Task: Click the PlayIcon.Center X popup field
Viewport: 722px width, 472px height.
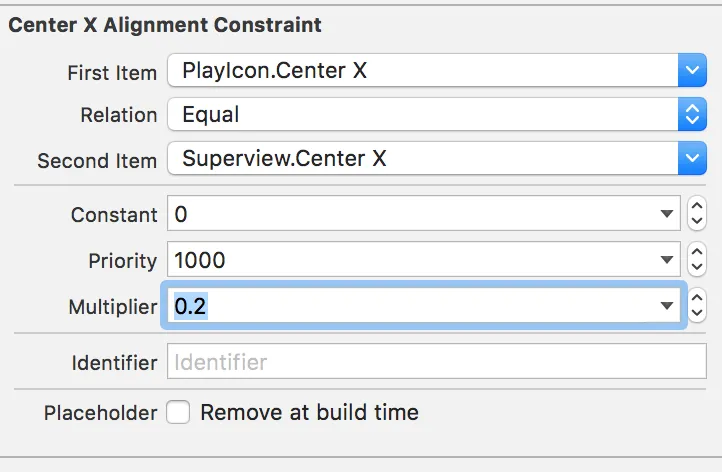Action: point(422,71)
